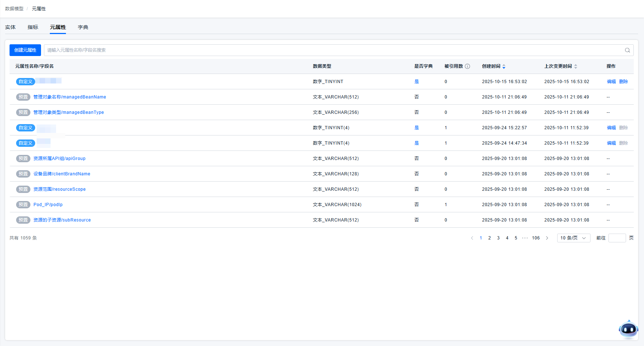
Task: Click pagination ellipsis to jump pages
Action: point(525,238)
